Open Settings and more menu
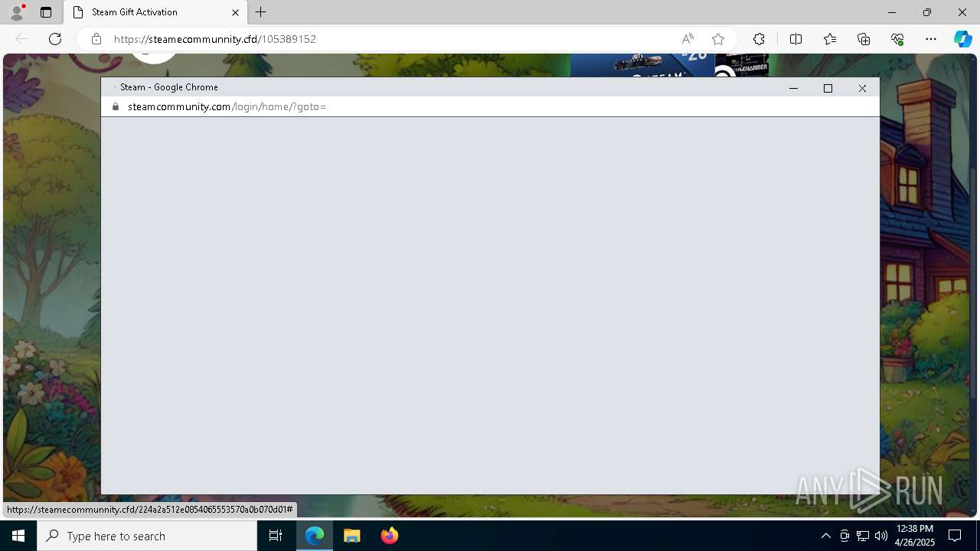Viewport: 980px width, 551px height. click(931, 39)
